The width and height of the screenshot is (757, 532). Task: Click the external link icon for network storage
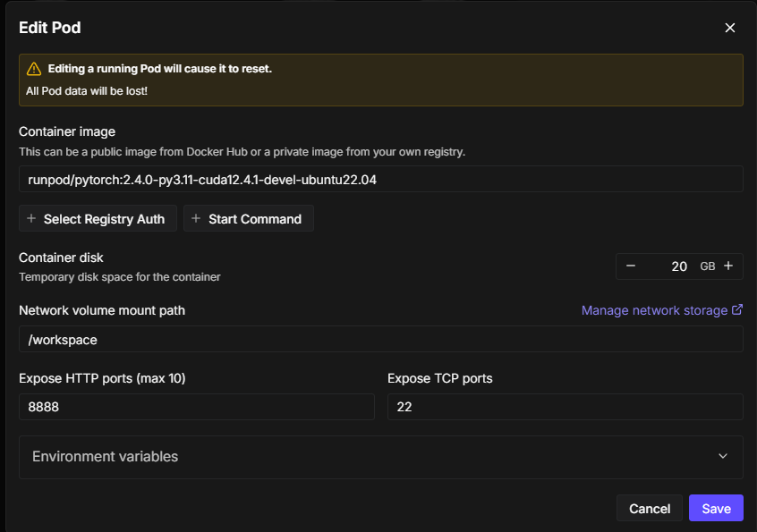click(737, 310)
